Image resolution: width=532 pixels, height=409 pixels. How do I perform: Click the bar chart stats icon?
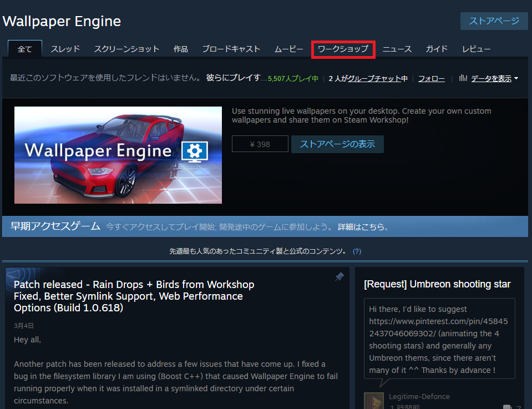point(463,78)
